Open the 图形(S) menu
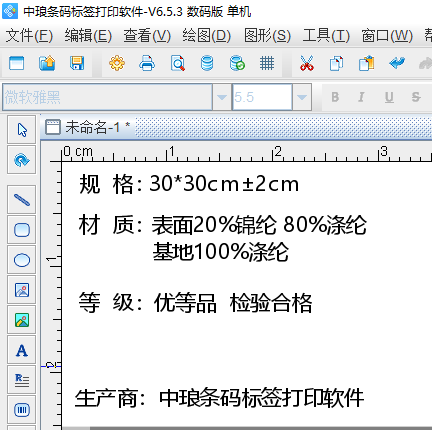432x430 pixels. click(x=267, y=35)
